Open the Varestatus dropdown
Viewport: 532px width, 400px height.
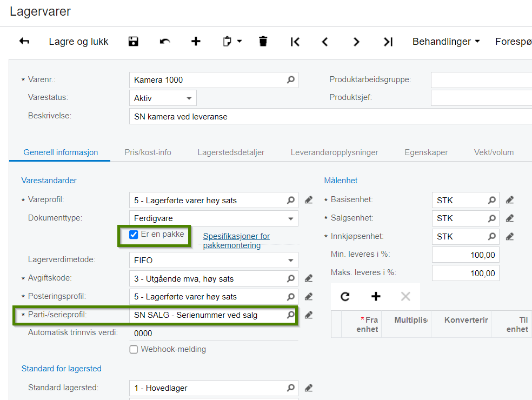coord(163,98)
